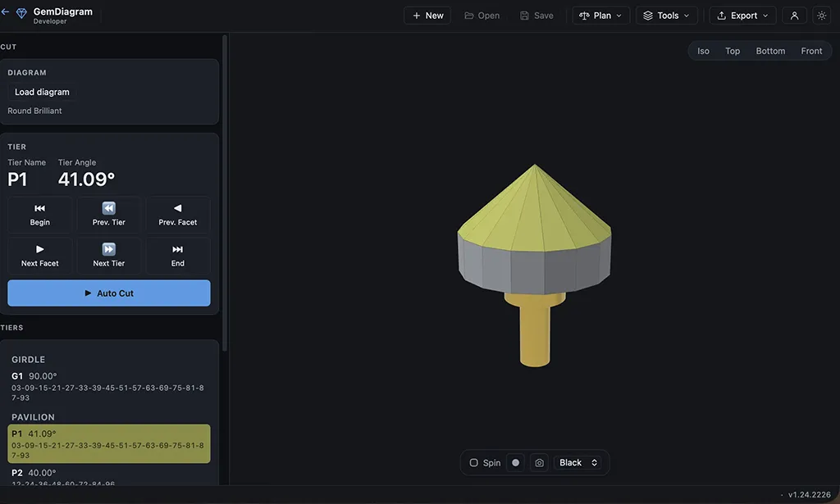
Task: Select the P2 40.00° tier
Action: 109,477
